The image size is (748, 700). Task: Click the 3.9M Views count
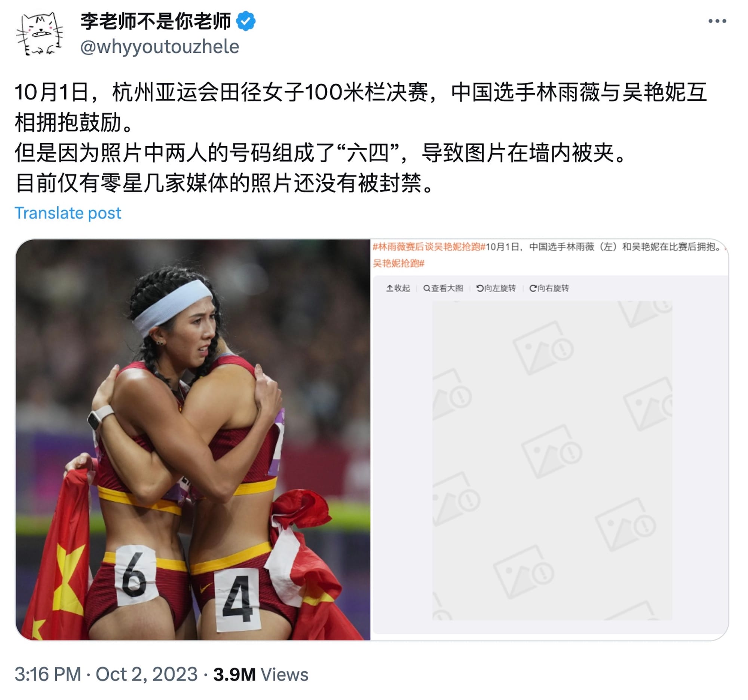[261, 674]
